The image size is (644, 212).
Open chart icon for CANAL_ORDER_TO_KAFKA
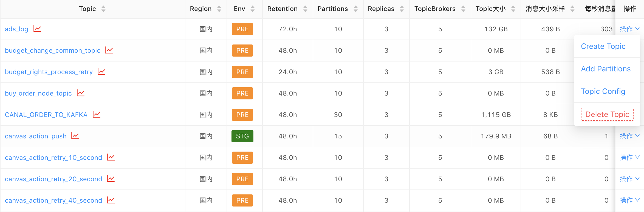97,115
